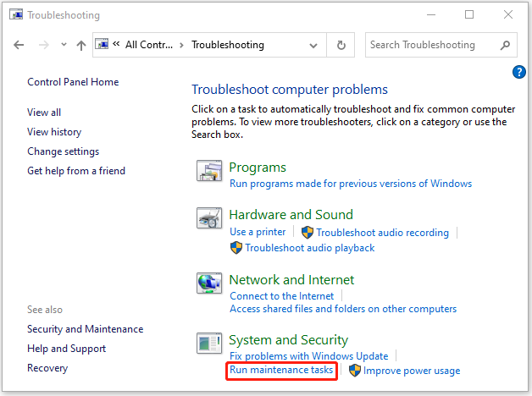Open Network and Internet category heading
The height and width of the screenshot is (396, 532).
tap(291, 280)
